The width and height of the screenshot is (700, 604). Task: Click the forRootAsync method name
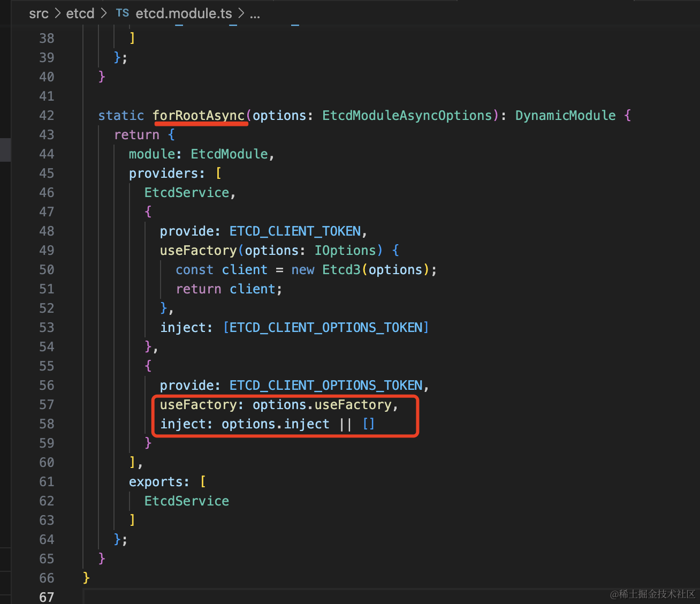(199, 116)
